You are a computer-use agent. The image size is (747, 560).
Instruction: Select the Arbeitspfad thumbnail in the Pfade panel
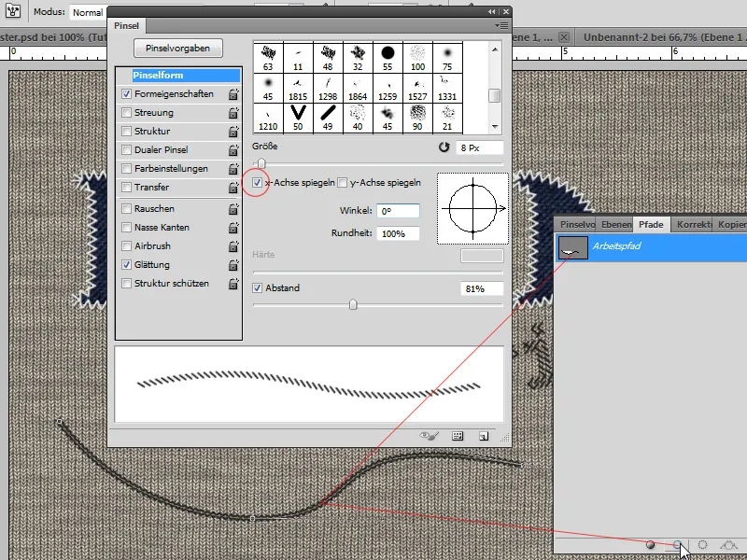pos(572,248)
